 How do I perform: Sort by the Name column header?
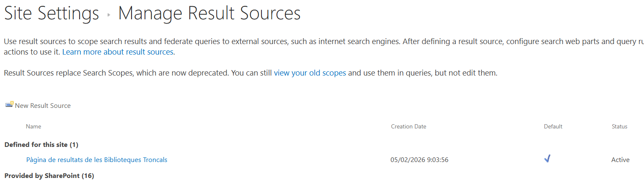click(x=34, y=126)
